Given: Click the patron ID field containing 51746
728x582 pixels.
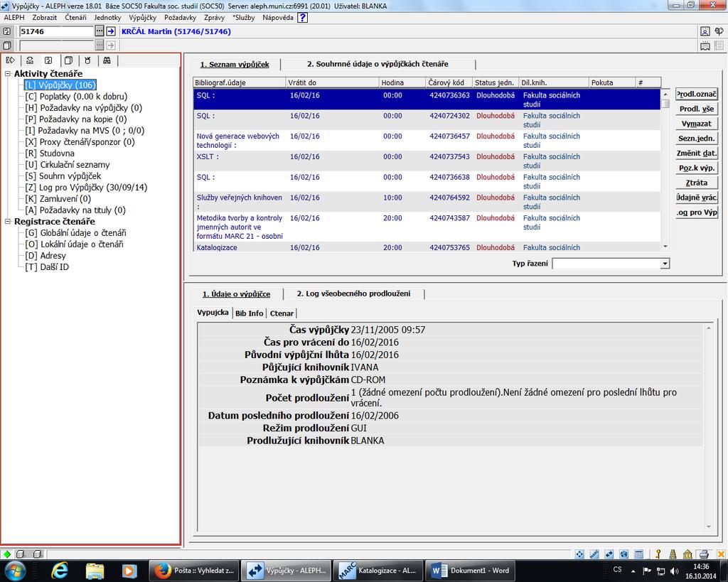Looking at the screenshot, I should [56, 31].
